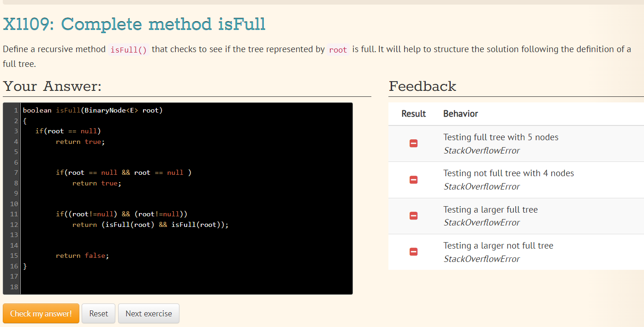
Task: Click the red fail icon for larger not full tree
Action: [x=413, y=252]
